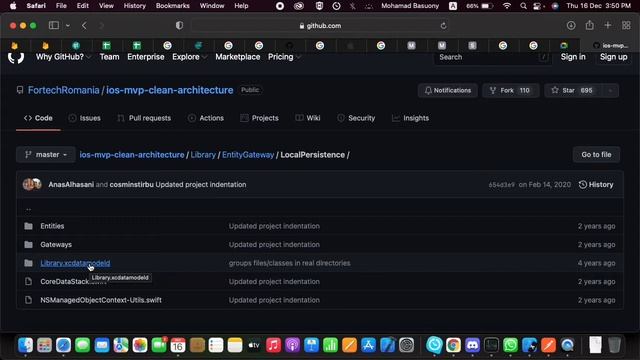The height and width of the screenshot is (360, 640).
Task: Click Sign in
Action: coord(573,57)
